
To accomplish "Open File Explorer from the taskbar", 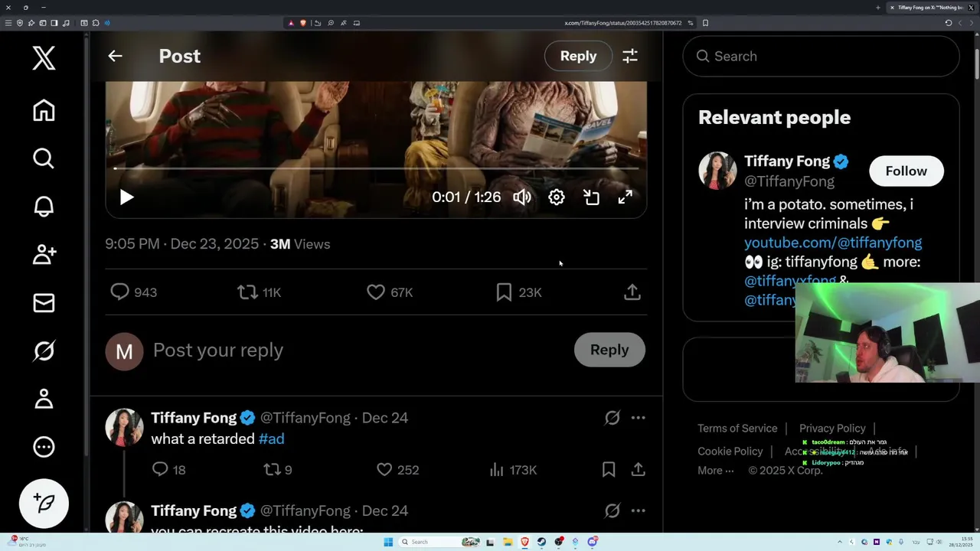I will click(x=508, y=542).
